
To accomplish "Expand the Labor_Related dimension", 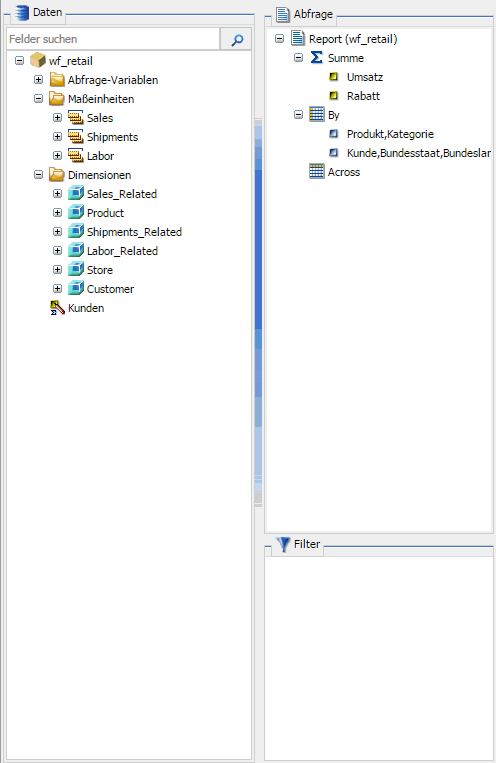I will 57,250.
